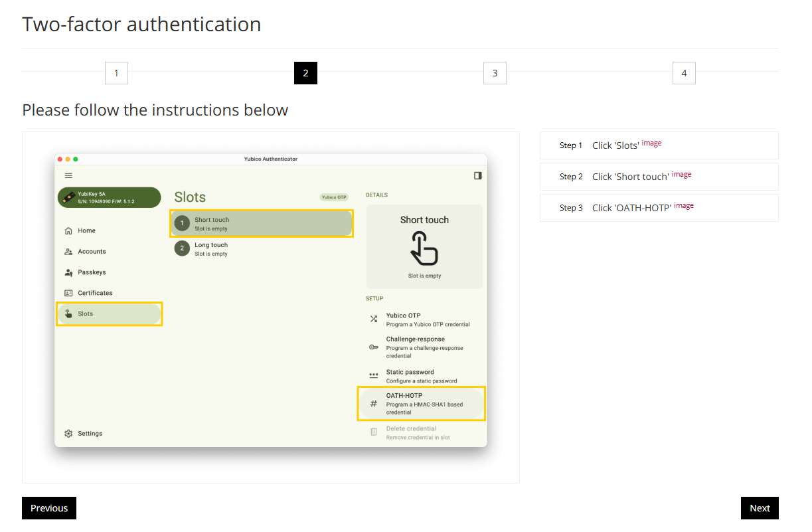Go to wizard step 1
Screen dimensions: 812x532
coord(116,73)
